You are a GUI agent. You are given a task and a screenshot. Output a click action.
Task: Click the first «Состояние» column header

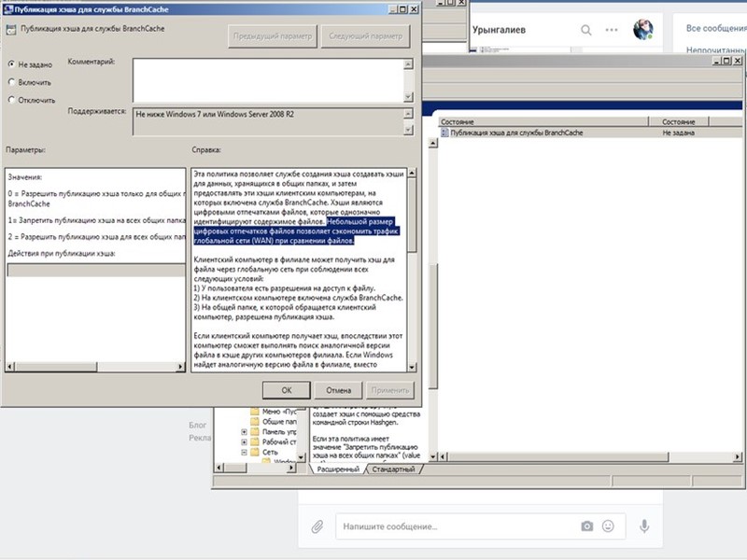(543, 122)
